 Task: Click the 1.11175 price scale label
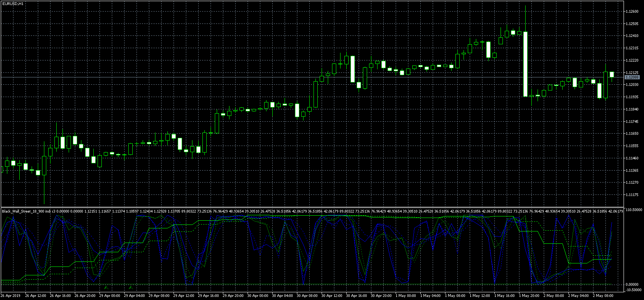click(633, 195)
